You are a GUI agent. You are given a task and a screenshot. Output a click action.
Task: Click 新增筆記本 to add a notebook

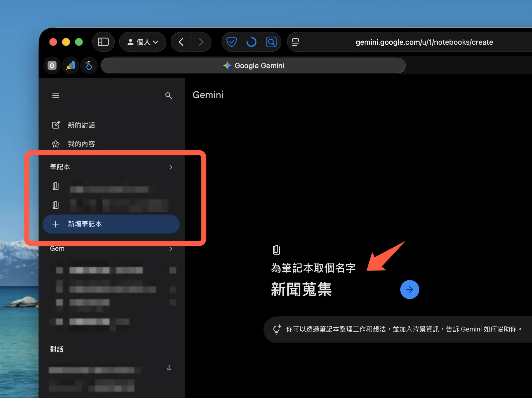111,224
